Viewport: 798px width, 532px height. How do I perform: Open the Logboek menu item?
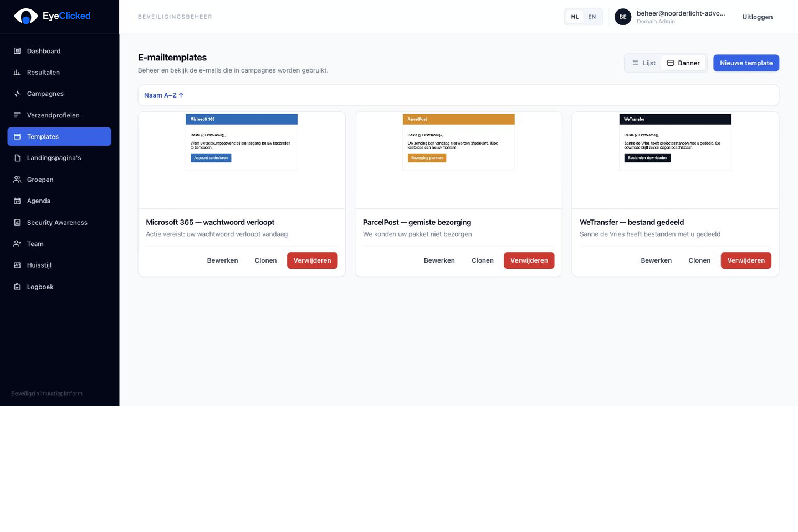pyautogui.click(x=59, y=287)
